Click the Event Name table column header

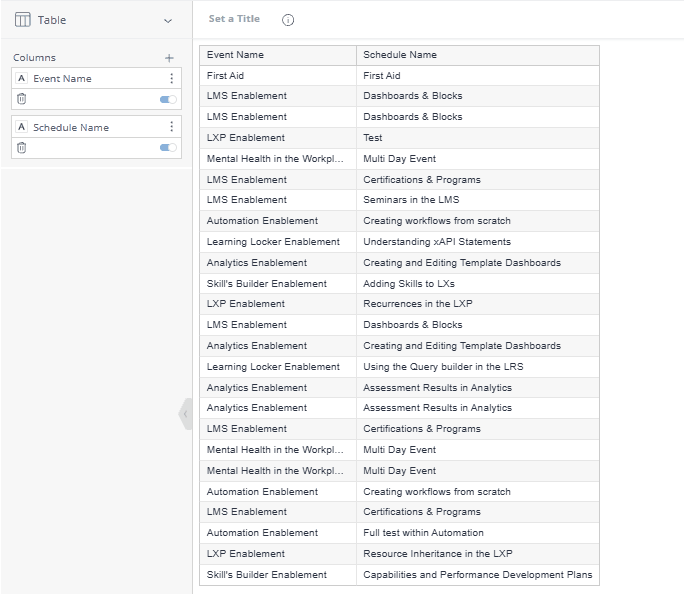(x=277, y=55)
